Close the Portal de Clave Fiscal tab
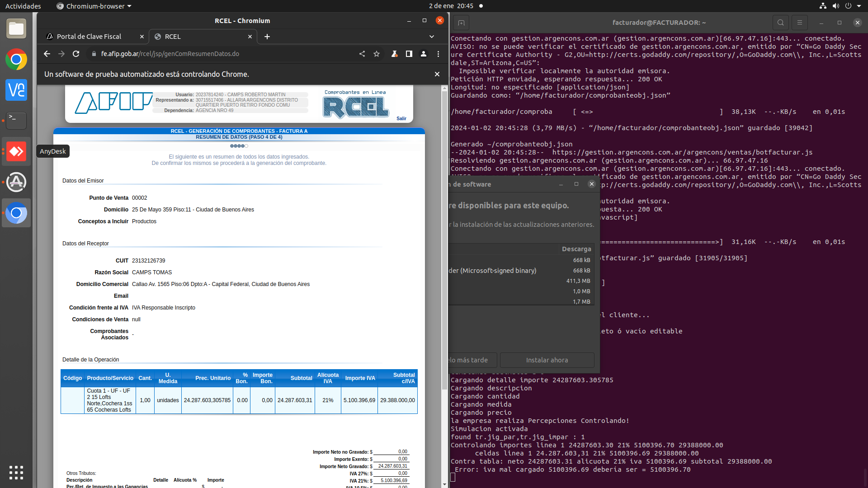Image resolution: width=868 pixels, height=488 pixels. click(142, 37)
